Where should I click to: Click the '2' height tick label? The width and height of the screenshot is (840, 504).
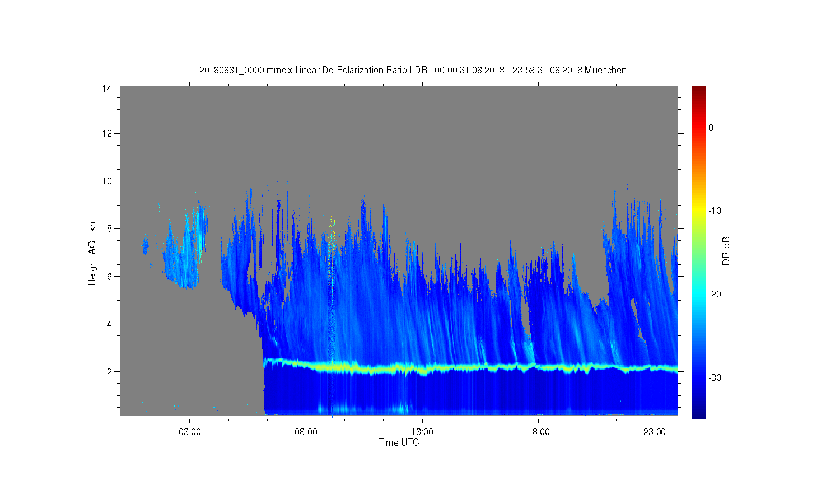109,371
